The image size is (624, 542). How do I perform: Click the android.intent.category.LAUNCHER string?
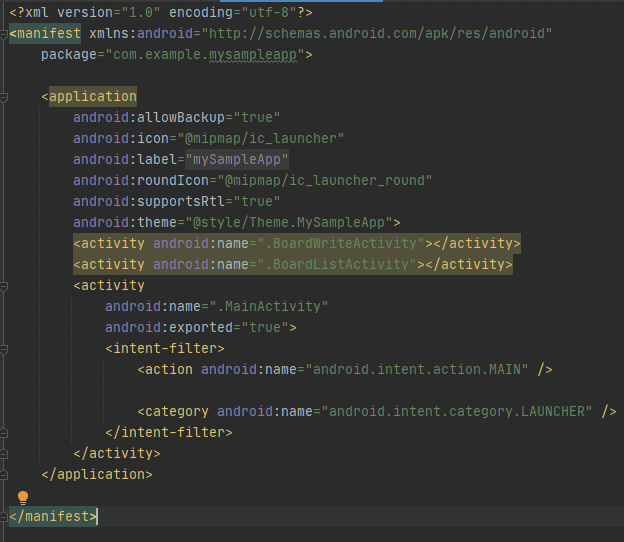pyautogui.click(x=456, y=411)
